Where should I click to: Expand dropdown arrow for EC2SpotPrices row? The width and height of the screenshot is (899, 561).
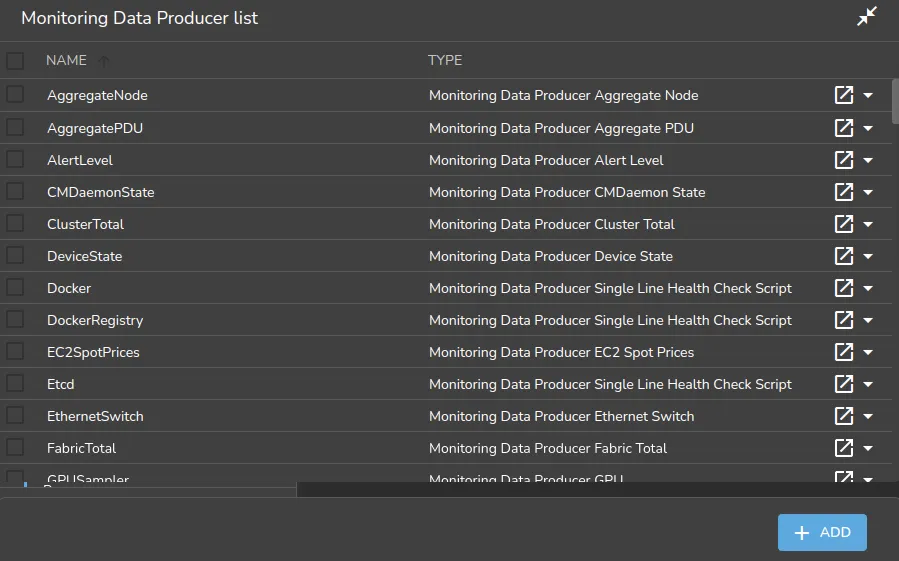[x=868, y=352]
